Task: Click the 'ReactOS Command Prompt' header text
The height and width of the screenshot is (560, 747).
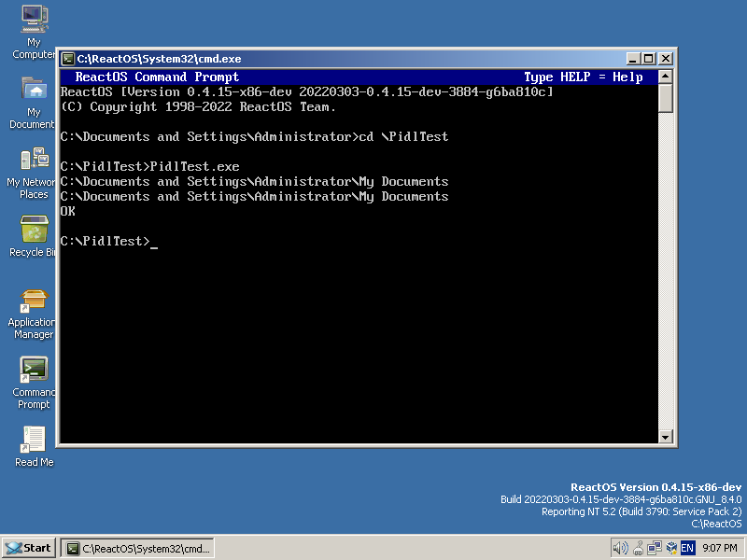Action: (x=157, y=77)
